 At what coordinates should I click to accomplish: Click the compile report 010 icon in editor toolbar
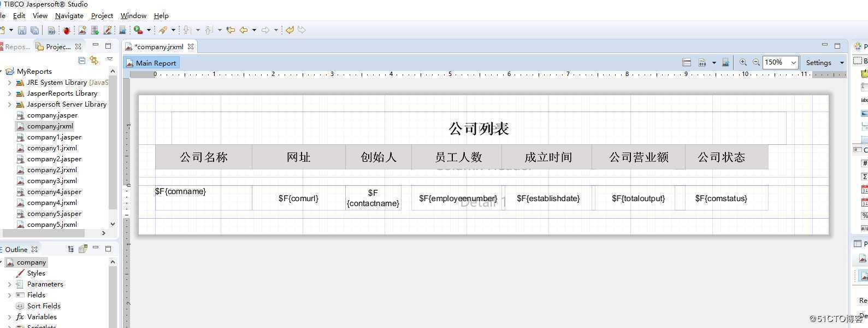[x=702, y=62]
